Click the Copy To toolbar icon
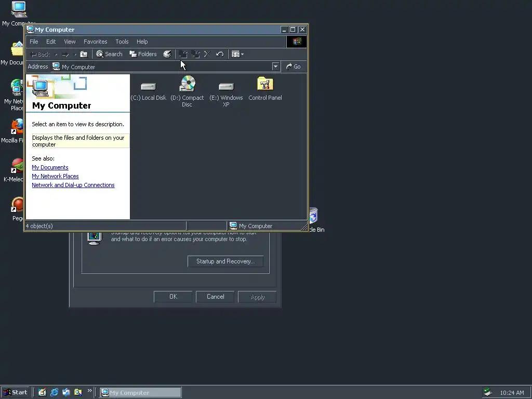The height and width of the screenshot is (399, 532). [x=196, y=54]
